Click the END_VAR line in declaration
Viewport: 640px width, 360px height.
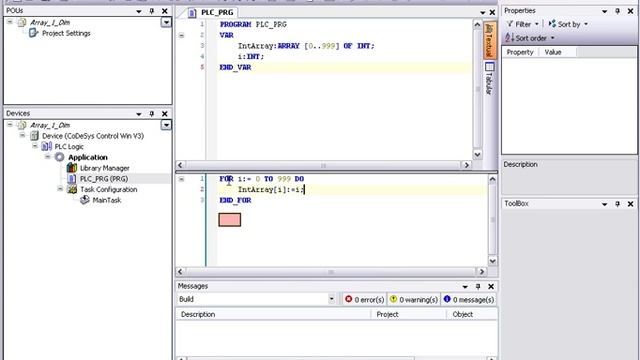tap(235, 67)
